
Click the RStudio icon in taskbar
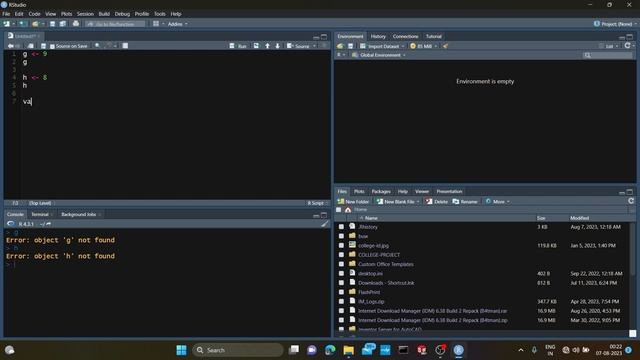[458, 350]
